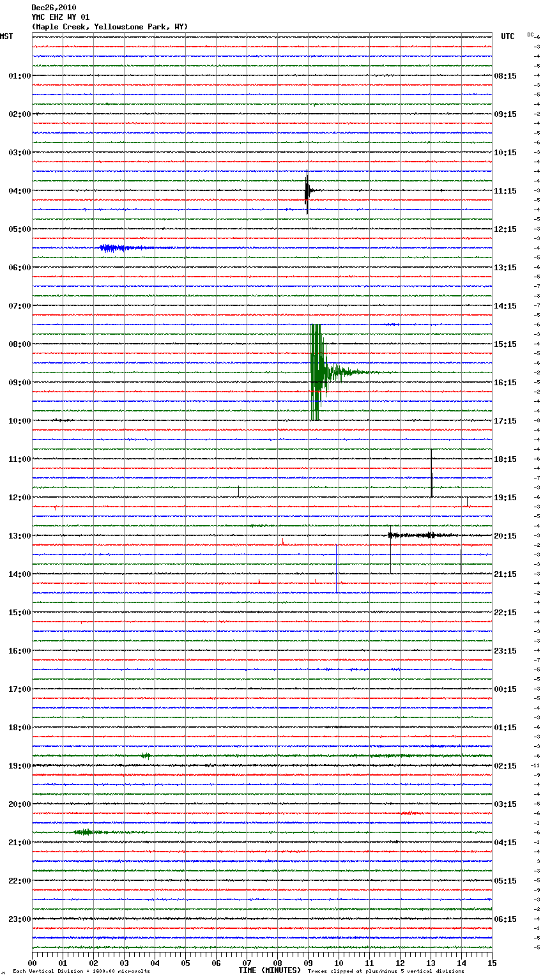Click the Maple Creek, Yellowstone Park location label

coord(110,27)
